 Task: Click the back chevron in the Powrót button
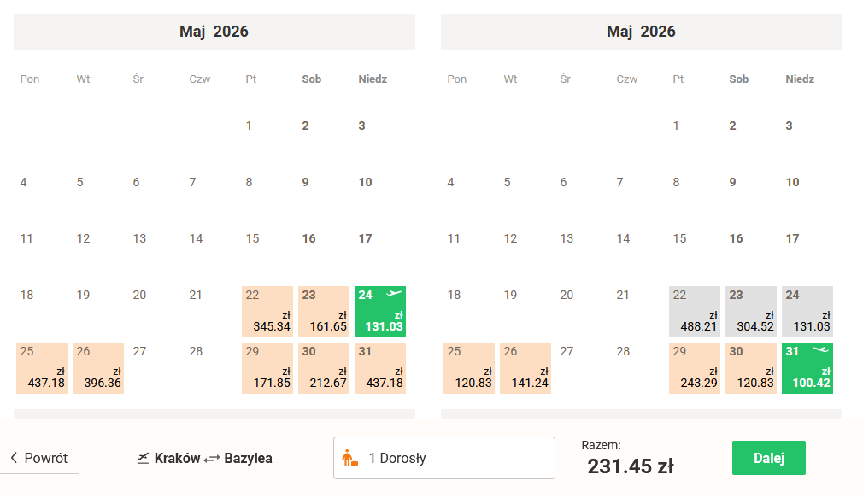[14, 458]
